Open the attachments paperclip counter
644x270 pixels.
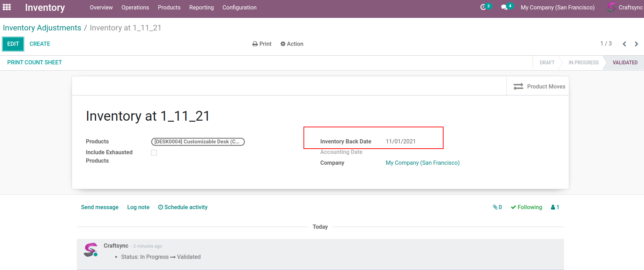pyautogui.click(x=497, y=207)
